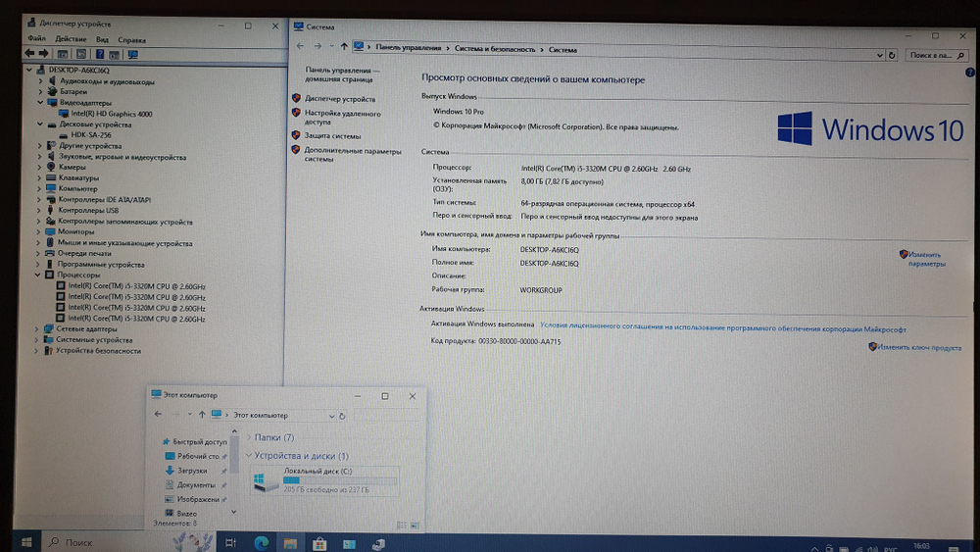This screenshot has height=552, width=980.
Task: Launch Microsoft Edge from taskbar
Action: [x=261, y=542]
